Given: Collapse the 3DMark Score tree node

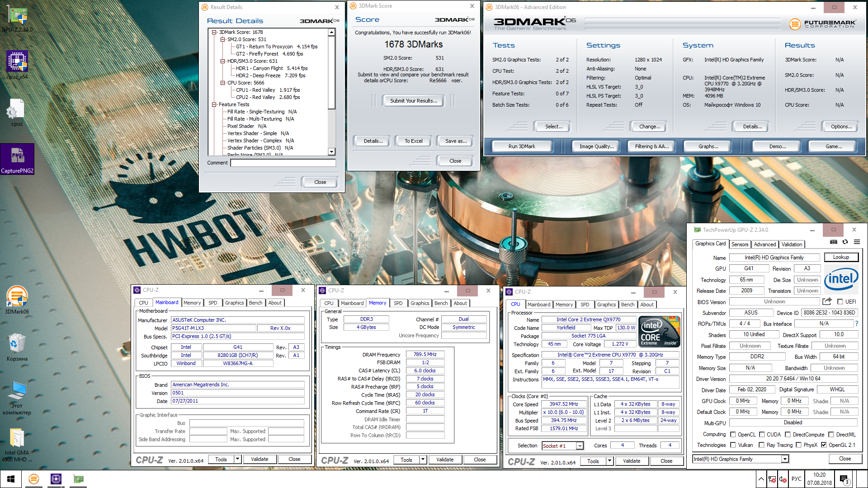Looking at the screenshot, I should point(214,32).
